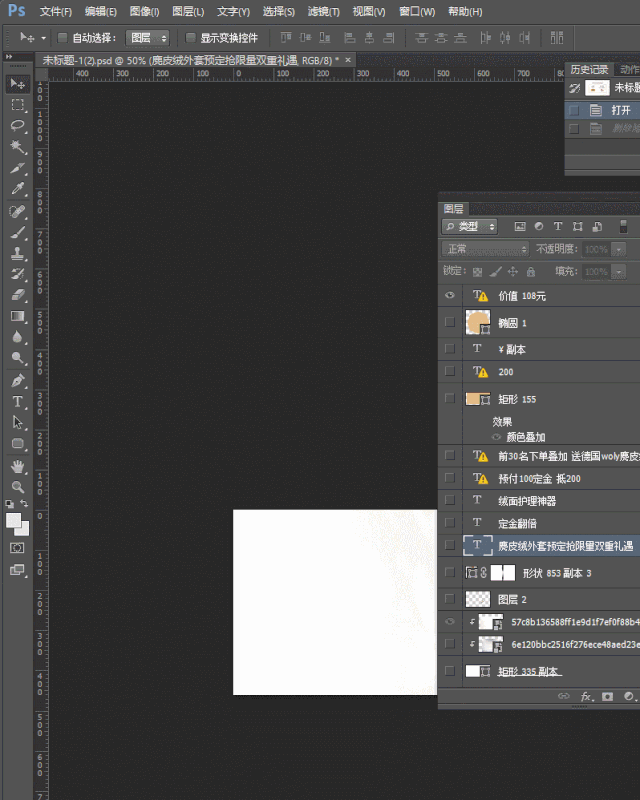Screen dimensions: 640x800
Task: Open the 图像(I) menu
Action: tap(144, 12)
